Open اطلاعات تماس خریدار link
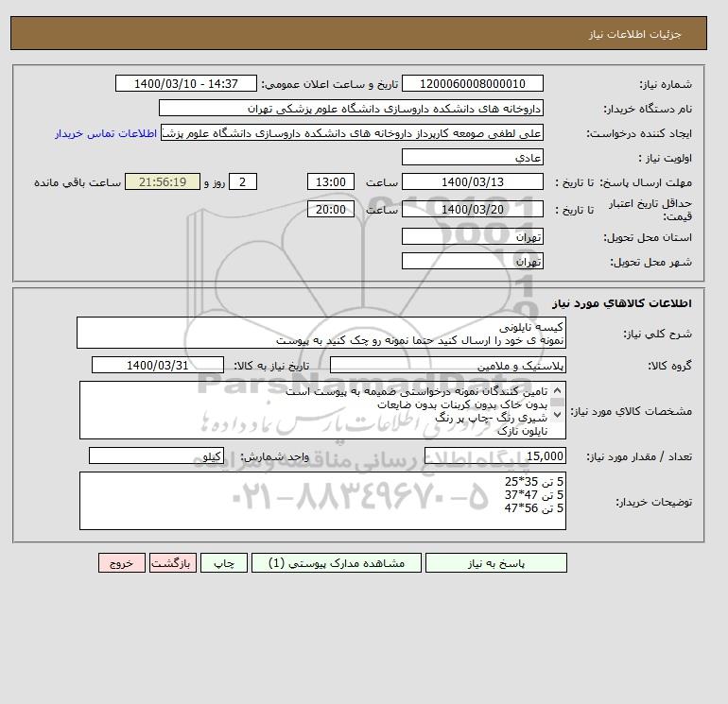This screenshot has height=704, width=728. pyautogui.click(x=106, y=133)
